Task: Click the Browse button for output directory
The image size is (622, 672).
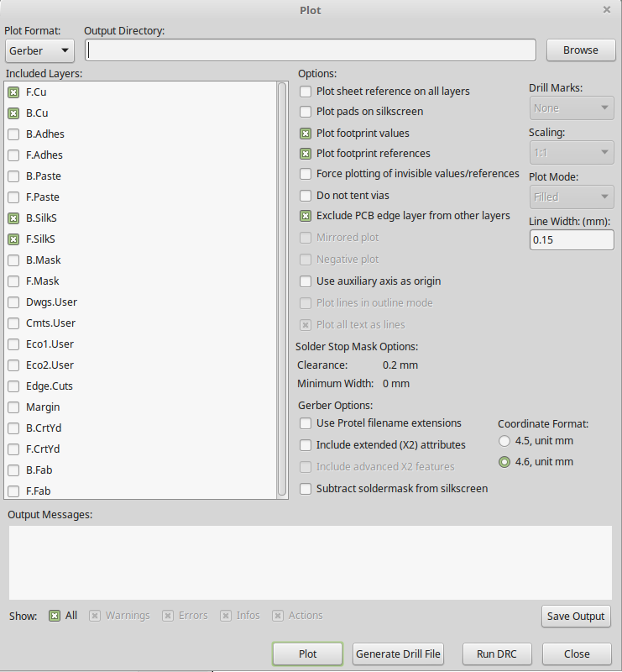Action: (580, 50)
